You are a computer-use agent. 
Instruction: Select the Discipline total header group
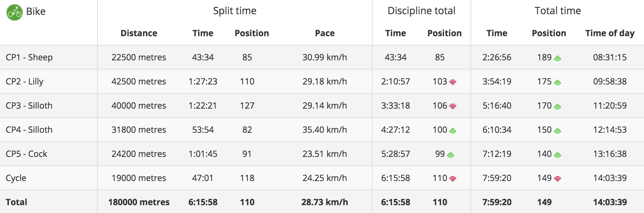click(x=422, y=11)
